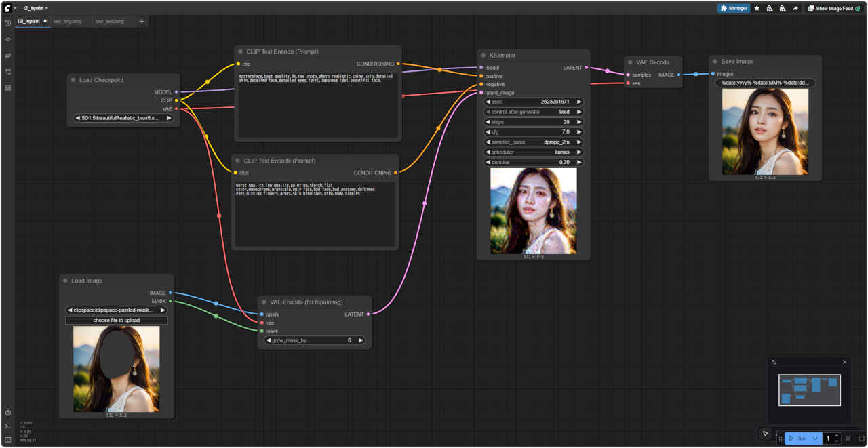Click the star favorites icon in top bar

[x=757, y=9]
